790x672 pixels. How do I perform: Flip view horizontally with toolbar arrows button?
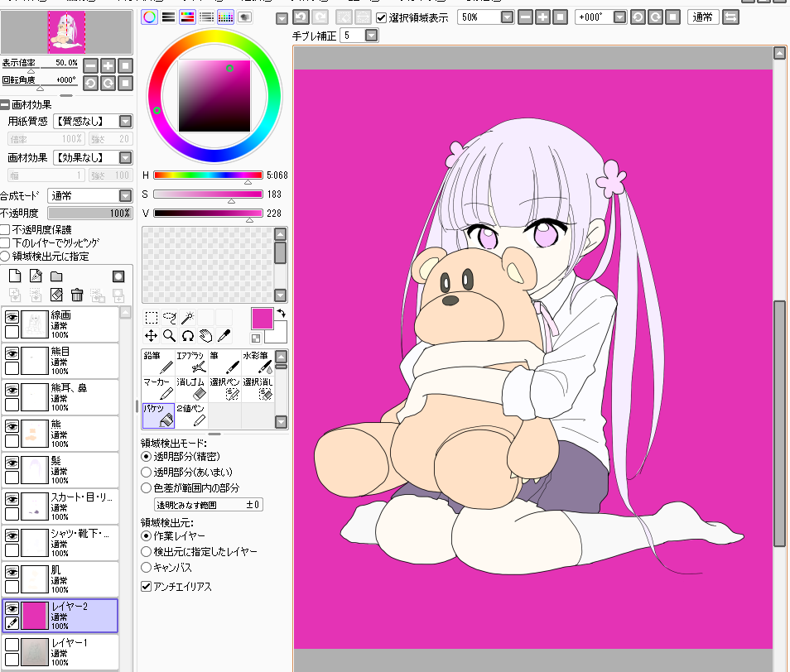(730, 17)
